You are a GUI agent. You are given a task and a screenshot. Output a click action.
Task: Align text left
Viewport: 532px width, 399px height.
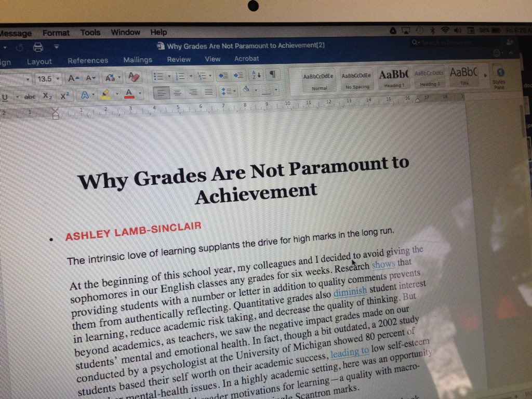tap(161, 93)
